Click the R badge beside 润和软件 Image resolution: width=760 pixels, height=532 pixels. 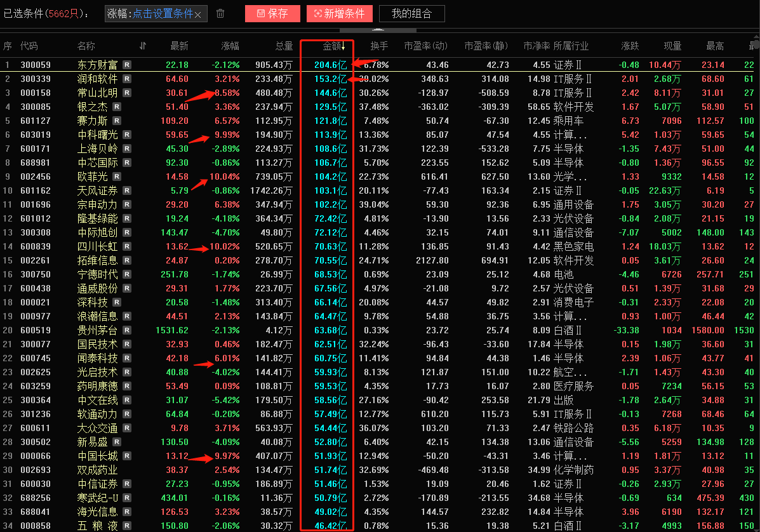point(126,79)
